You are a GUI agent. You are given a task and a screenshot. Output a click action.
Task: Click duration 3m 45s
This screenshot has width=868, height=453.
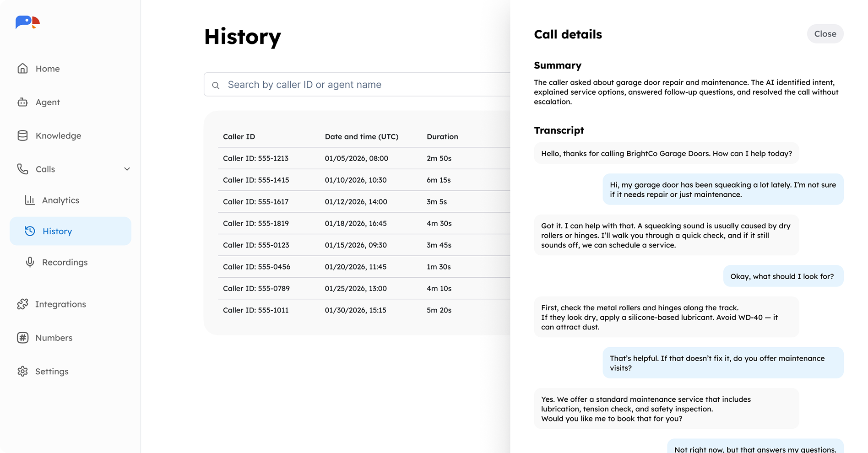point(439,245)
